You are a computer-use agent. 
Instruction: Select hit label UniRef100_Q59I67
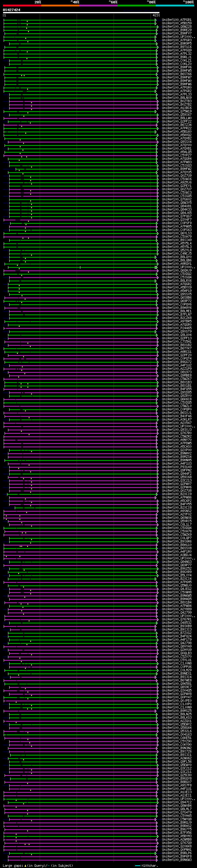click(x=177, y=115)
